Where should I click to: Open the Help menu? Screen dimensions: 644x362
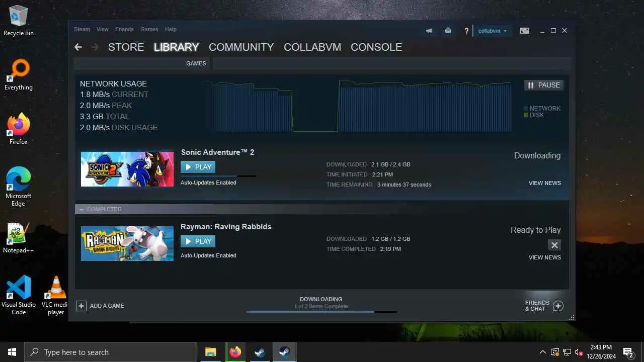pyautogui.click(x=171, y=29)
